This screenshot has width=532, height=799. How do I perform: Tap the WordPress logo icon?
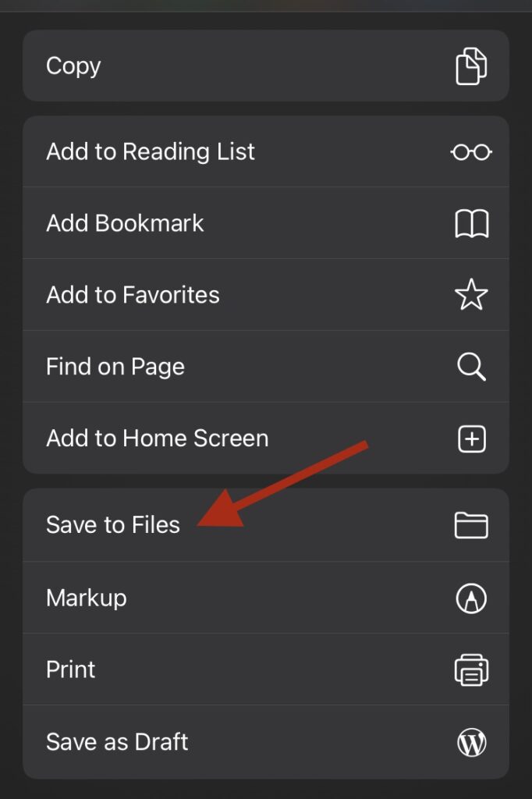point(471,742)
